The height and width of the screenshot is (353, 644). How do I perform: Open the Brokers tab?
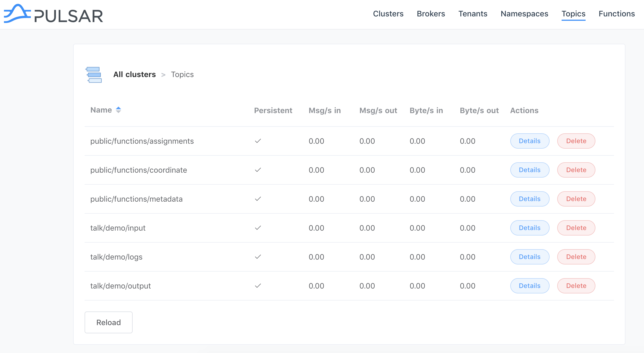click(x=431, y=14)
